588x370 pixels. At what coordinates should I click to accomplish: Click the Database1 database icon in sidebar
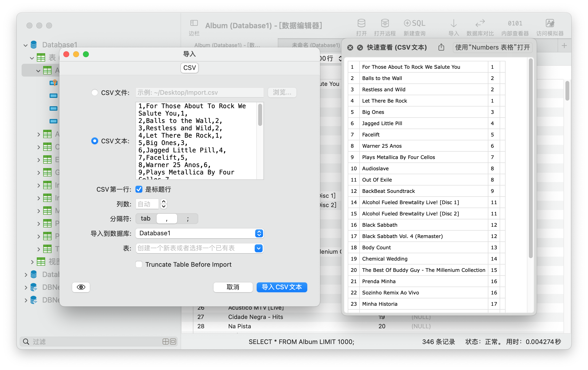pyautogui.click(x=34, y=45)
